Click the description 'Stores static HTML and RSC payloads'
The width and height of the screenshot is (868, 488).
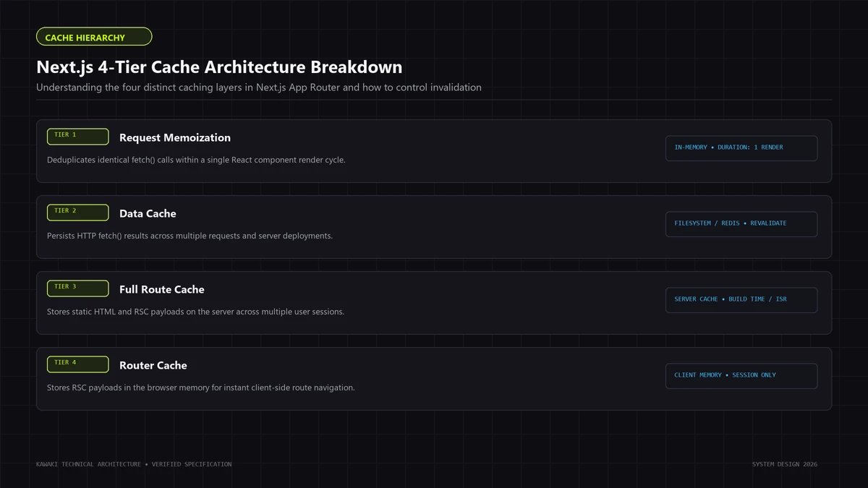pyautogui.click(x=195, y=312)
